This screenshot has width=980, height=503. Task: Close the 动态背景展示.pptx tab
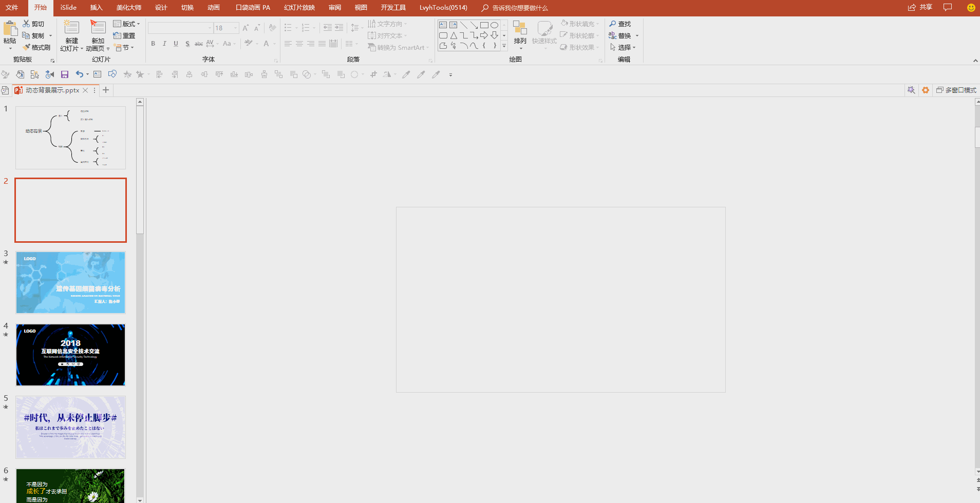85,90
